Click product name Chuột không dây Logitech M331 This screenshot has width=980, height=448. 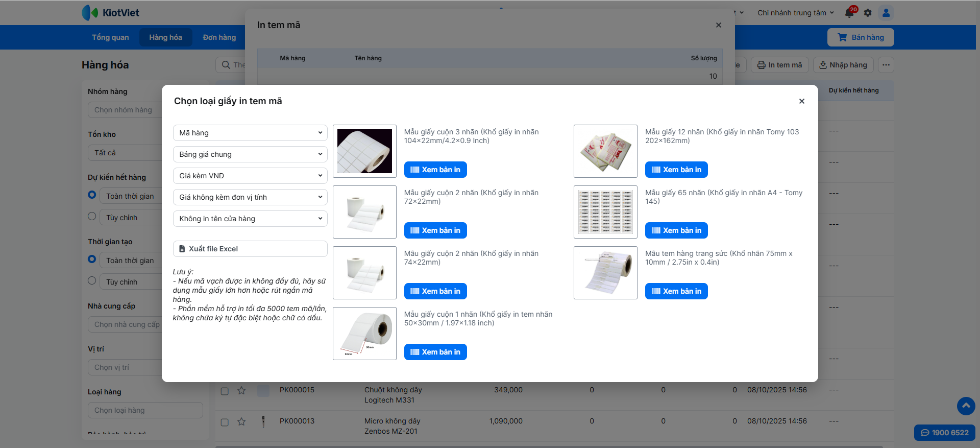point(394,395)
